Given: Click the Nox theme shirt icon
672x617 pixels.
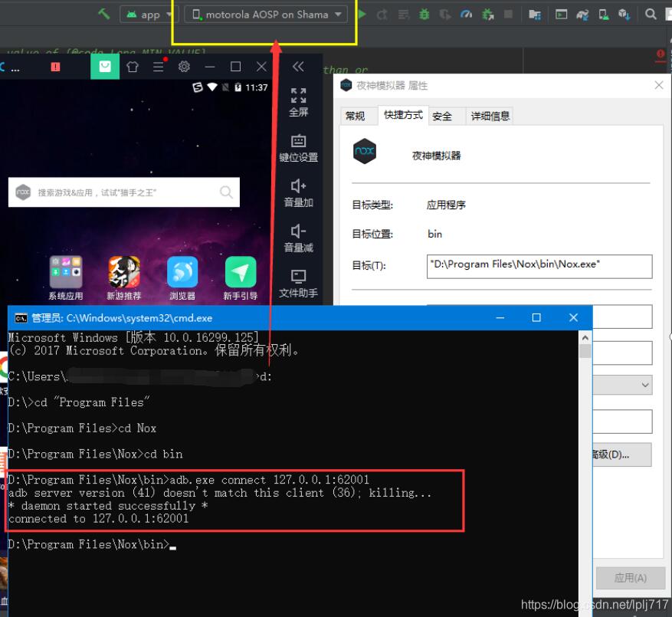Looking at the screenshot, I should pyautogui.click(x=133, y=67).
